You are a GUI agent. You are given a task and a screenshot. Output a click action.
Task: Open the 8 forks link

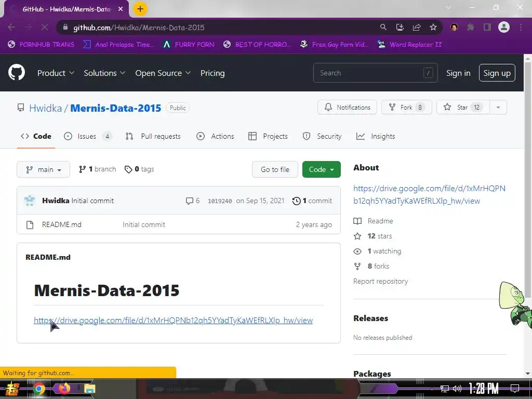(x=371, y=266)
